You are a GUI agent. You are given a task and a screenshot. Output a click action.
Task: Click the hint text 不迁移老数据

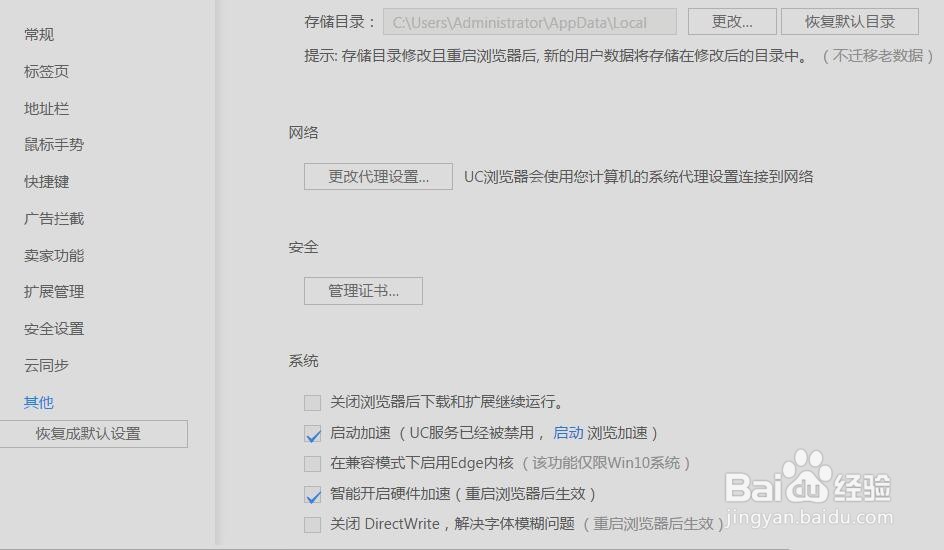click(x=877, y=56)
